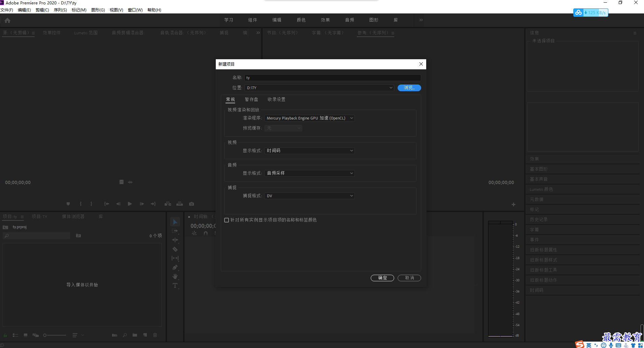This screenshot has width=644, height=348.
Task: Open the Home screen icon
Action: (7, 21)
